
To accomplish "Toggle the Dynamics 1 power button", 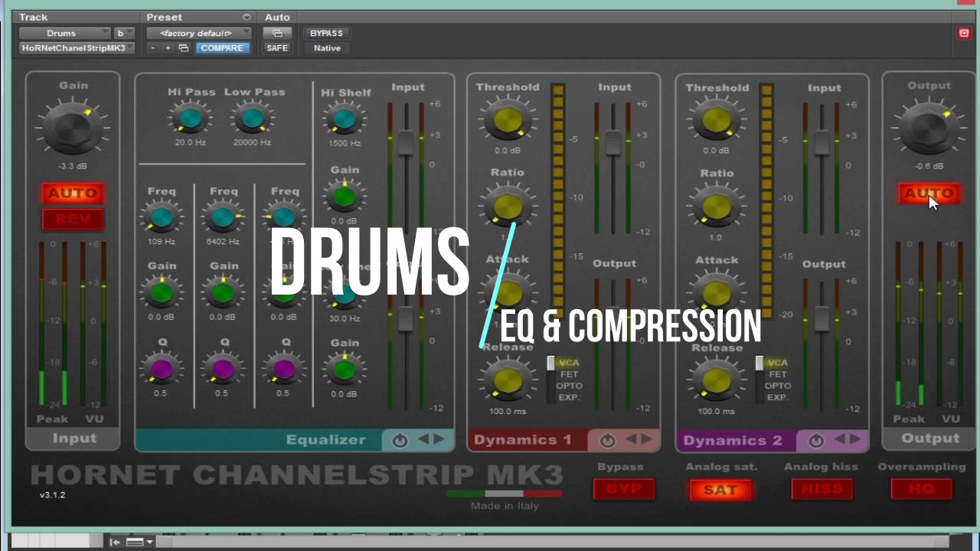I will (608, 441).
